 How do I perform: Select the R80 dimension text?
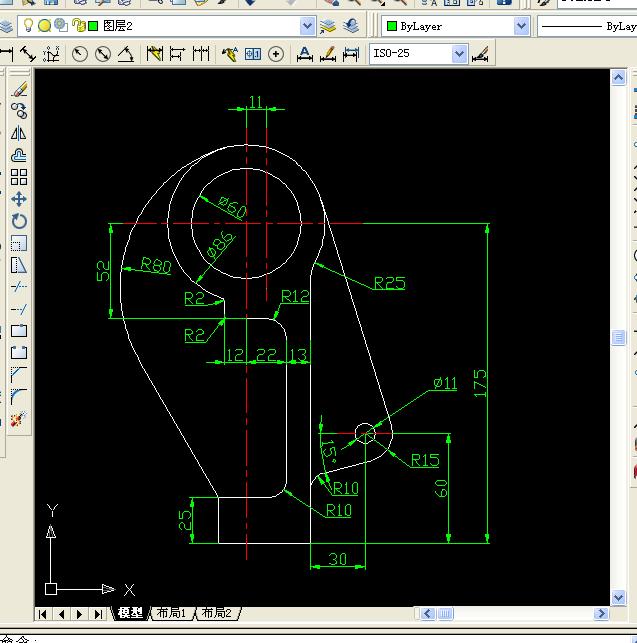click(156, 265)
